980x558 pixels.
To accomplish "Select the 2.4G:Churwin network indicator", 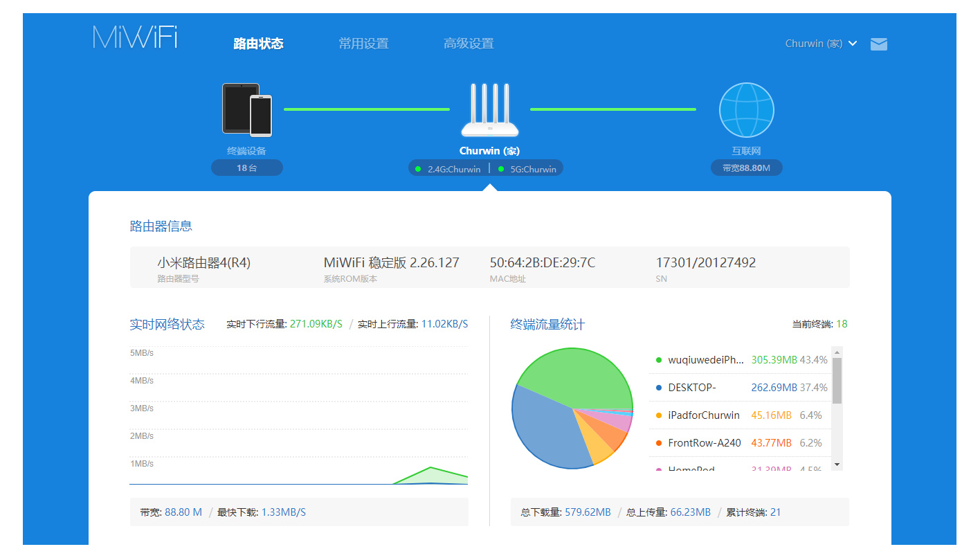I will [448, 169].
